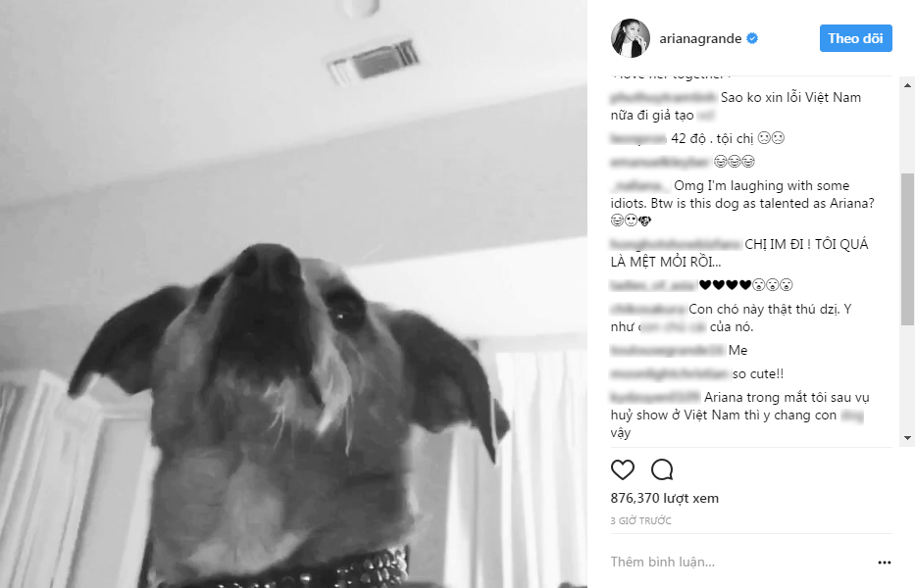The width and height of the screenshot is (915, 588).
Task: Click the blue verified badge beside arianagrande
Action: tap(752, 38)
